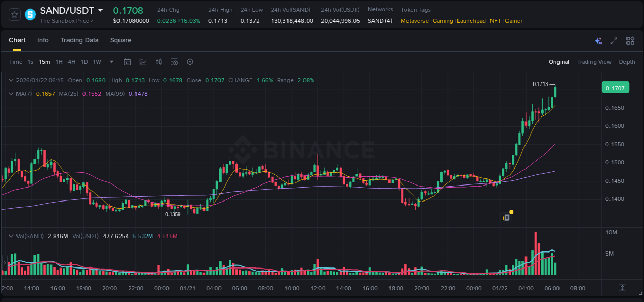Open the Metaverse token tag link
Viewport: 644px width, 302px height.
415,21
